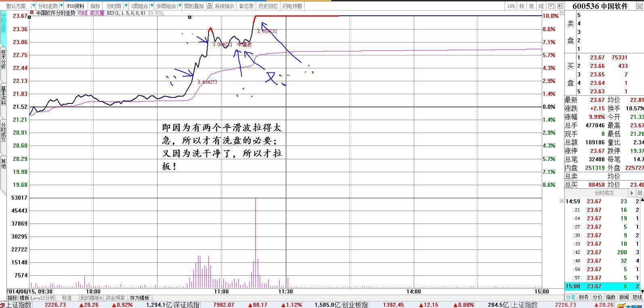Click 图形叠加 in the toolbar
The image size is (644, 308).
194,6
